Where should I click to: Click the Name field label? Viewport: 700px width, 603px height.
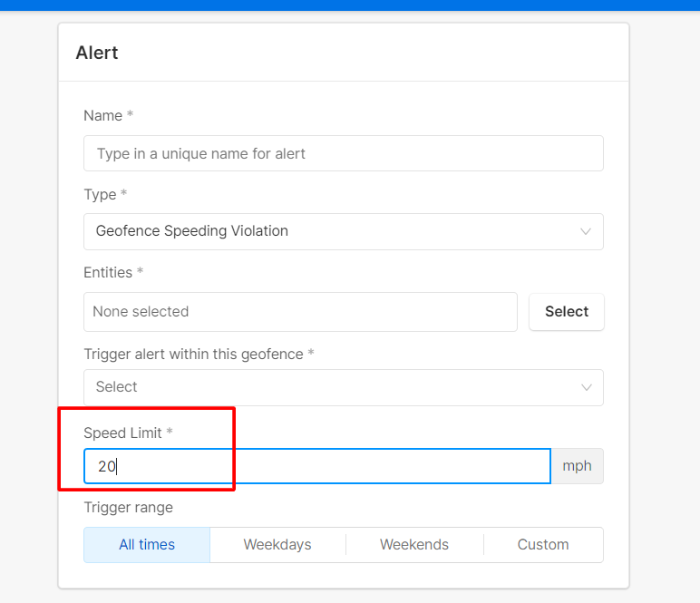point(103,115)
